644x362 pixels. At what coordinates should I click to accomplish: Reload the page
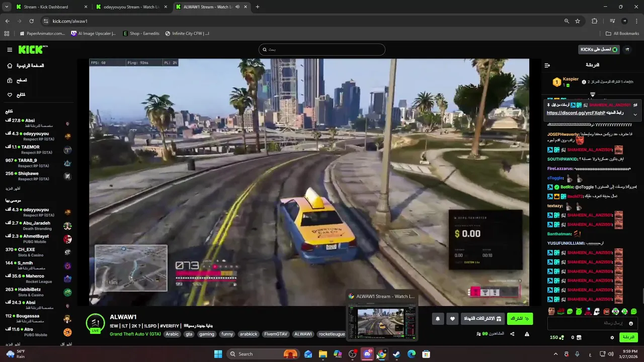pos(31,21)
